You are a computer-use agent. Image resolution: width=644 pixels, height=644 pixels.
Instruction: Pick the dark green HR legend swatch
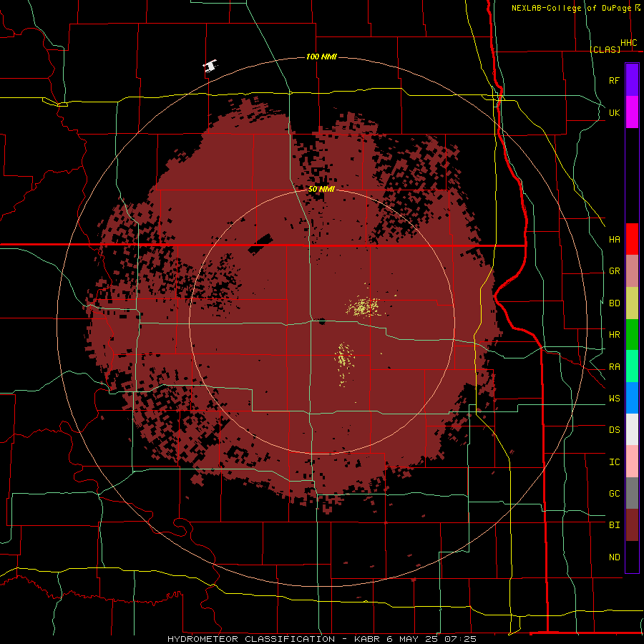tap(632, 335)
